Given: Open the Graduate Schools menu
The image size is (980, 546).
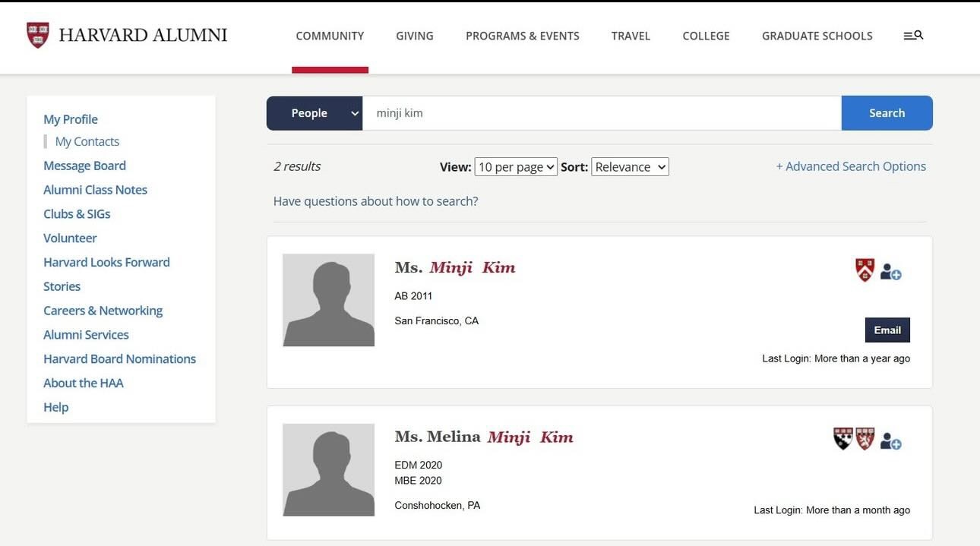Looking at the screenshot, I should pos(817,36).
